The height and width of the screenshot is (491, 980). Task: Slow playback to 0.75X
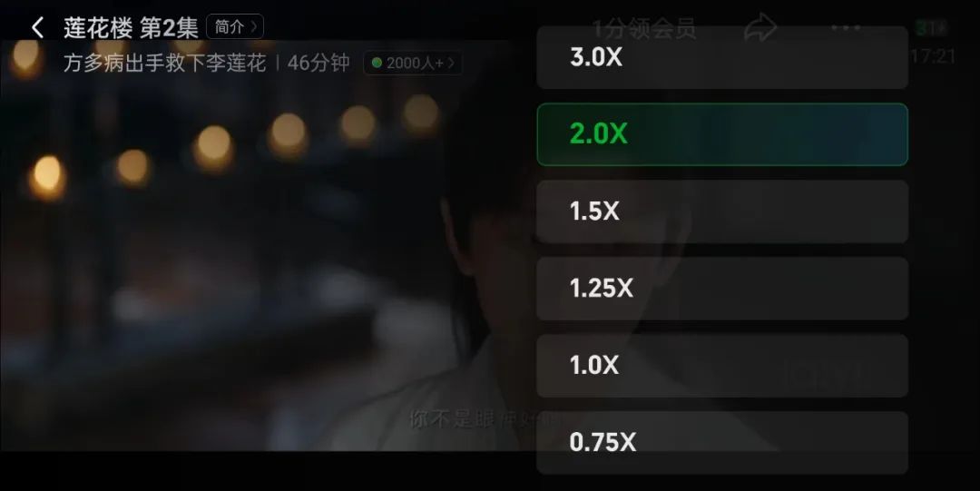[x=722, y=442]
